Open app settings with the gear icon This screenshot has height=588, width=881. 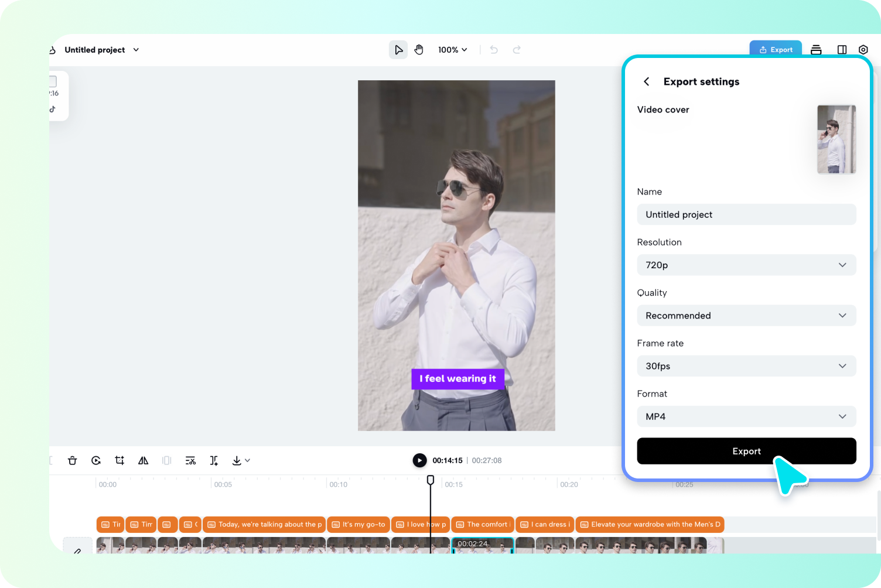click(x=863, y=50)
